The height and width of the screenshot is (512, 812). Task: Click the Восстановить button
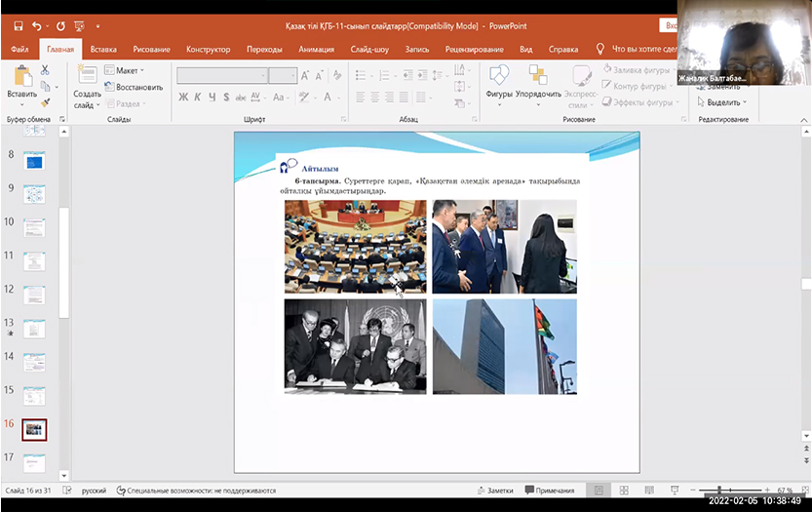point(137,87)
